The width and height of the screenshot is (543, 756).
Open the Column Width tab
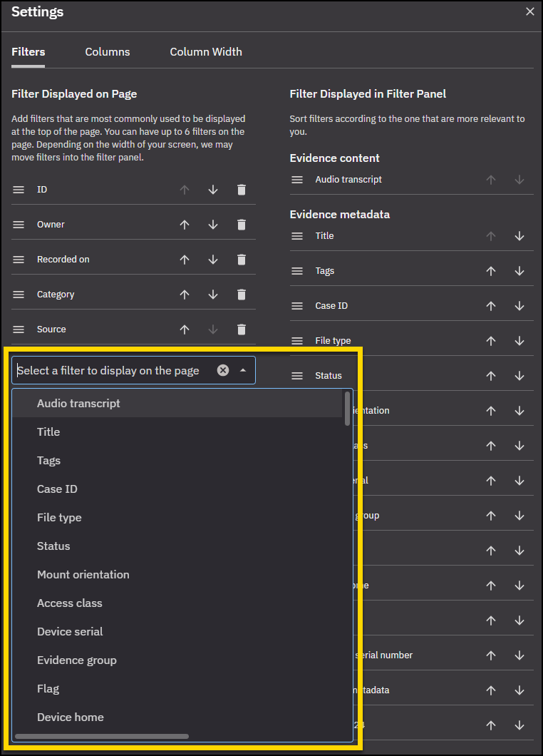205,51
